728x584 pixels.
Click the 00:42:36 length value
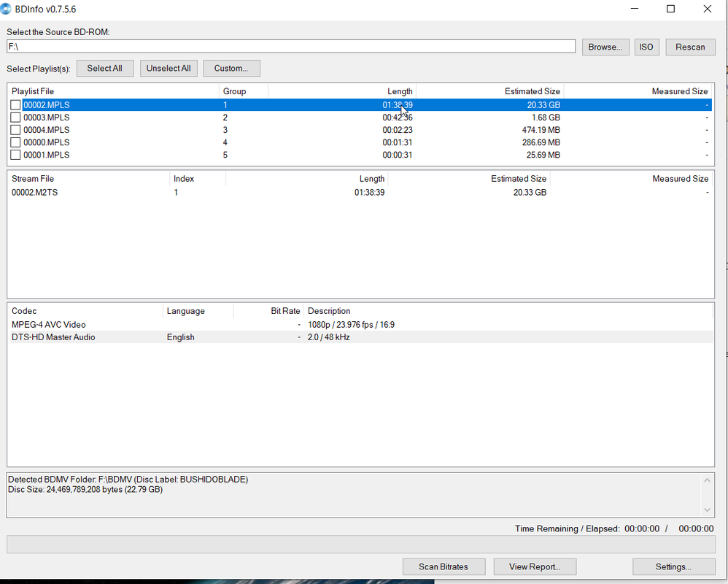pos(398,118)
